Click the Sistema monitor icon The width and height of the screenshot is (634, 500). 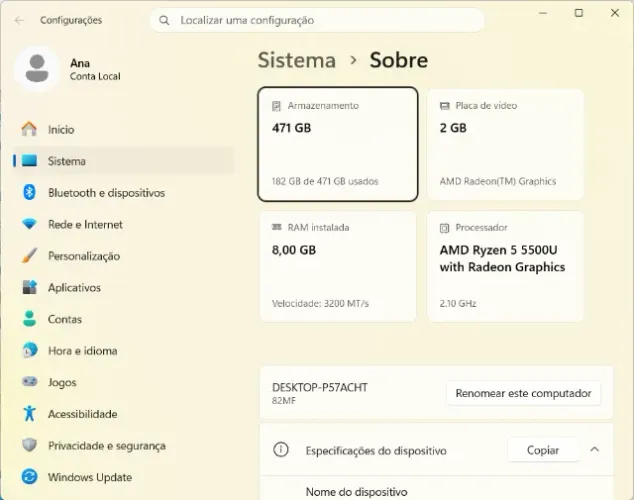[29, 161]
